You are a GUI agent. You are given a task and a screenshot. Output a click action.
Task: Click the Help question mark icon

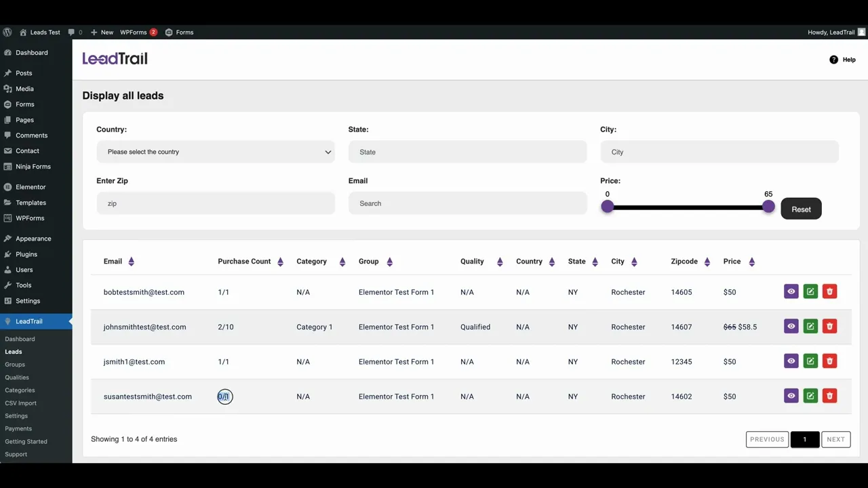pyautogui.click(x=833, y=60)
